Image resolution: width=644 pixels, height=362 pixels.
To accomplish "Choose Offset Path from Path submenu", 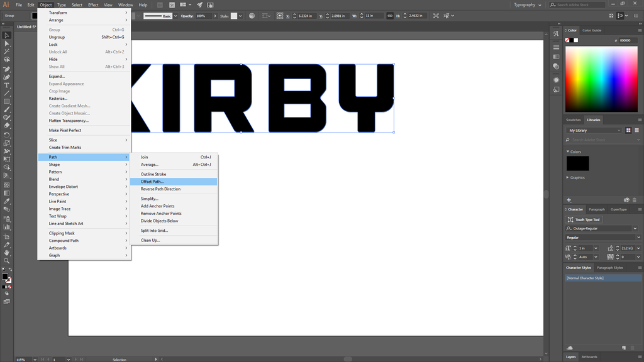I will point(152,182).
